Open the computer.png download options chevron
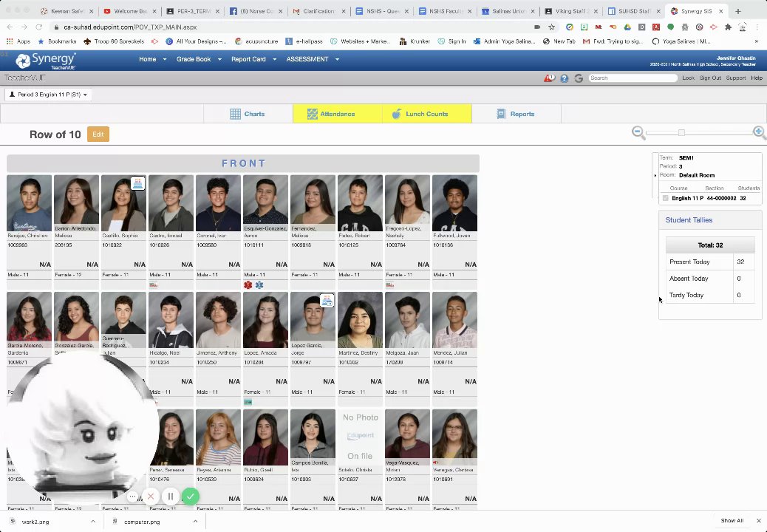This screenshot has height=532, width=767. (x=195, y=521)
